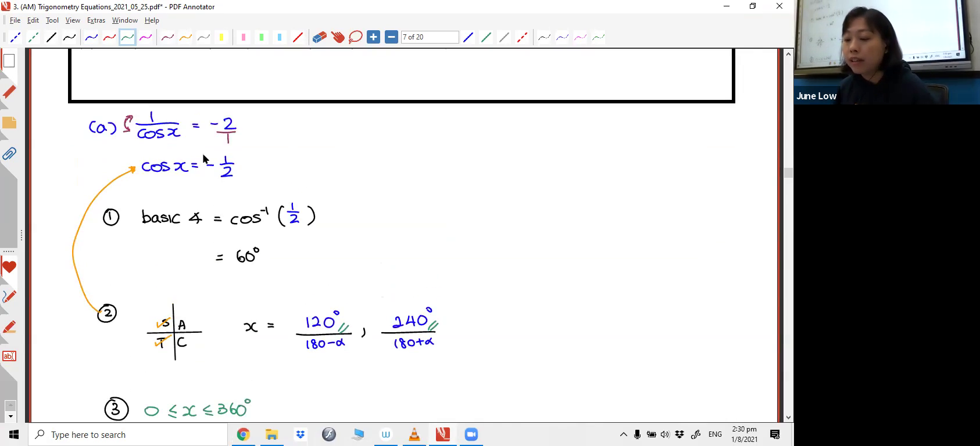Open the View menu
The image size is (980, 446).
pos(73,20)
